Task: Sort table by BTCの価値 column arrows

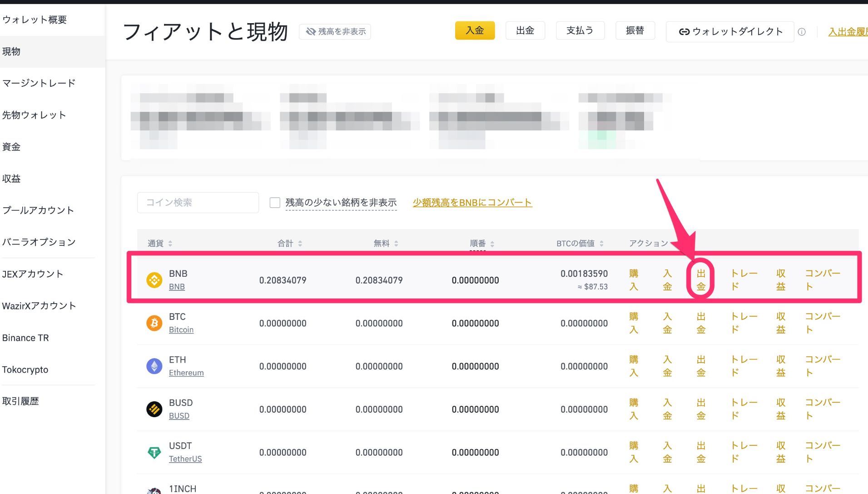Action: pos(601,244)
